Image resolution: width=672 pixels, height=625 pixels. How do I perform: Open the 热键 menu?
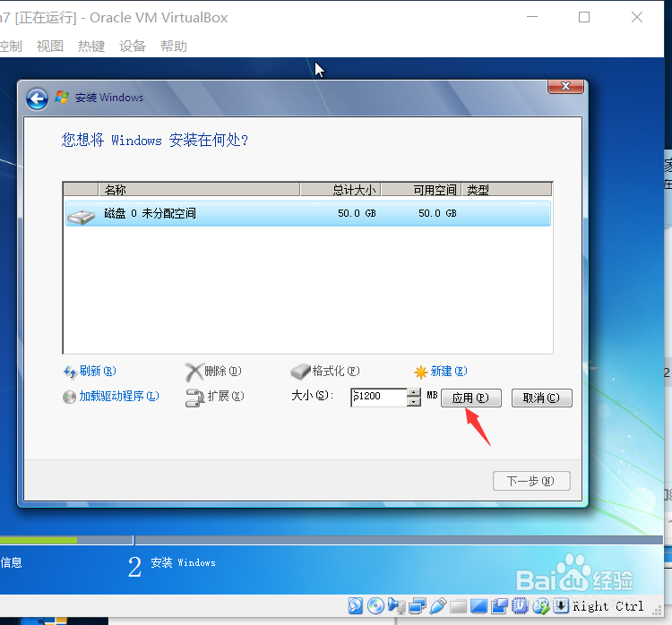click(91, 46)
